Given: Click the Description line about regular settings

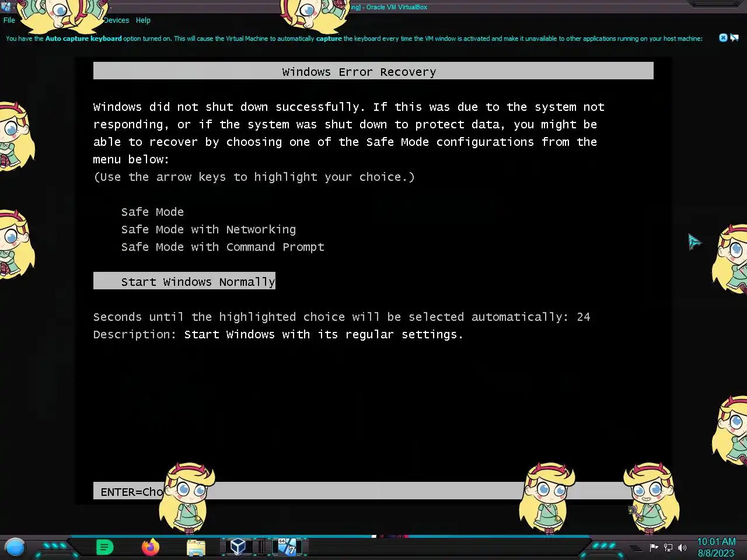Looking at the screenshot, I should click(x=278, y=334).
